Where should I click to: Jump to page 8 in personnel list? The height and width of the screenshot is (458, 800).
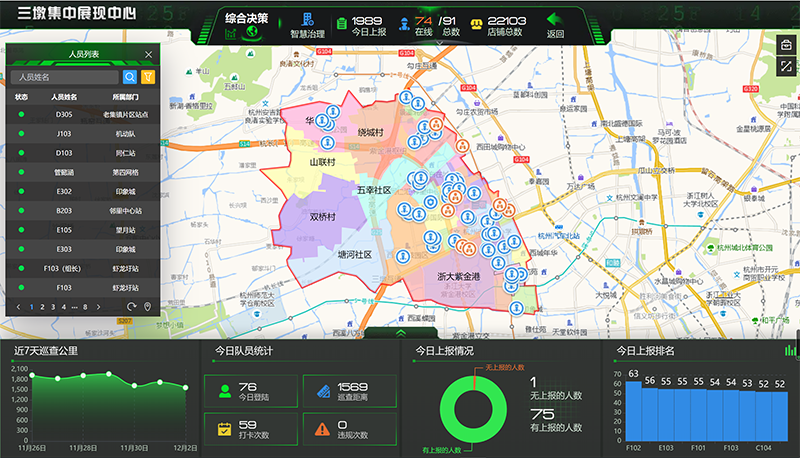pos(85,306)
